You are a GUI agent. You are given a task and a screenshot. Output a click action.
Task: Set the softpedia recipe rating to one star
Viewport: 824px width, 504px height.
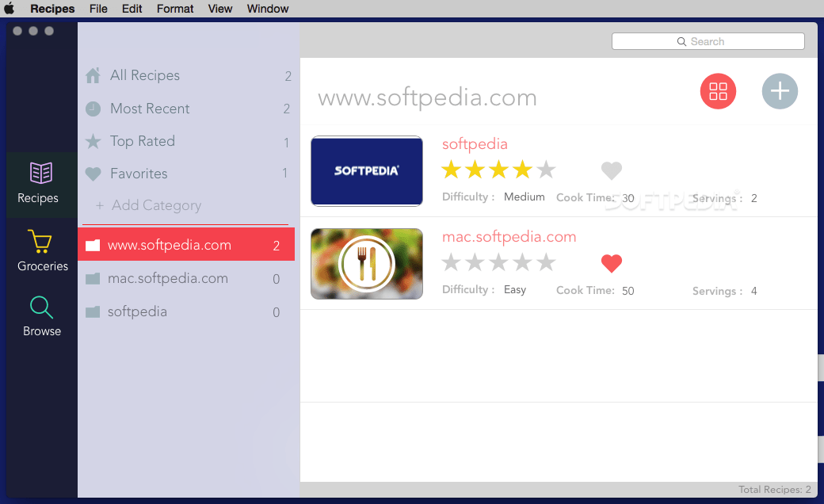pos(451,170)
